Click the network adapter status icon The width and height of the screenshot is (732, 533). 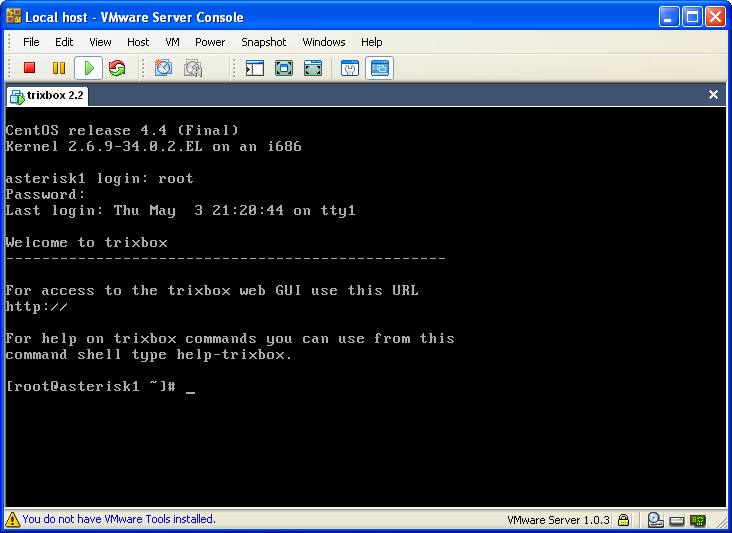click(698, 519)
